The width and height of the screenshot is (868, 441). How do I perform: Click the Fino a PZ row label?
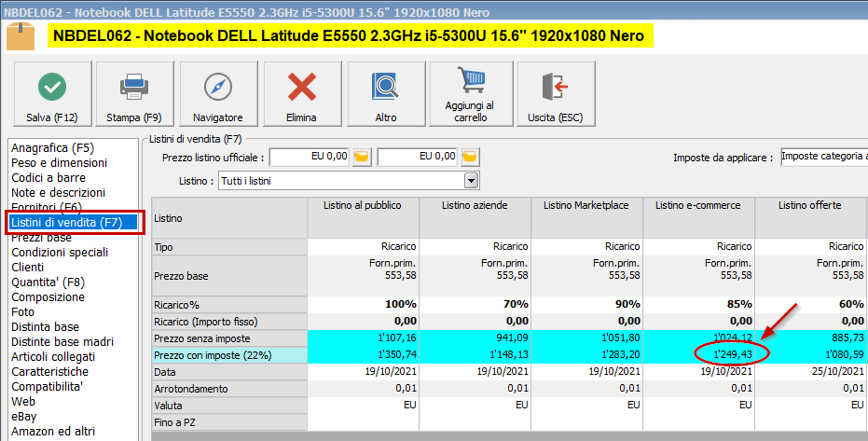tap(229, 422)
